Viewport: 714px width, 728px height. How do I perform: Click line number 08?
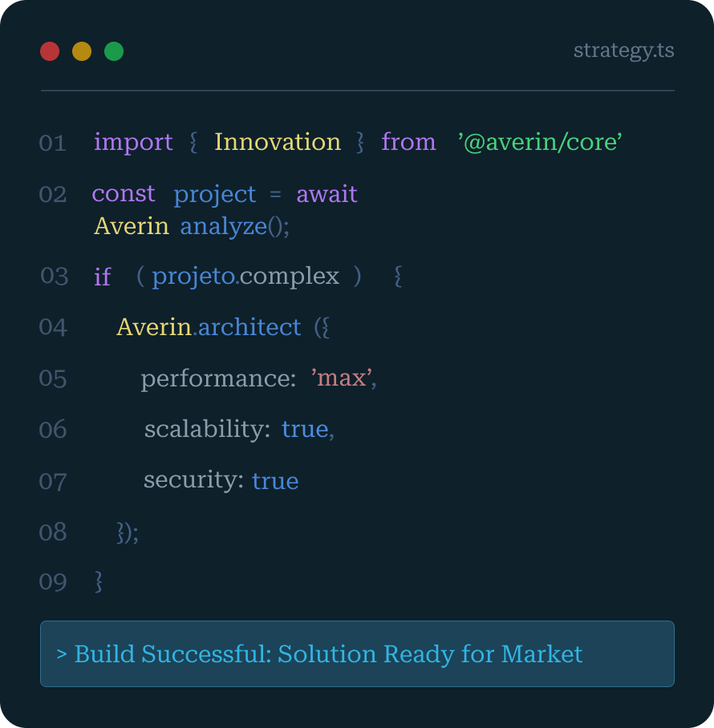(x=53, y=532)
